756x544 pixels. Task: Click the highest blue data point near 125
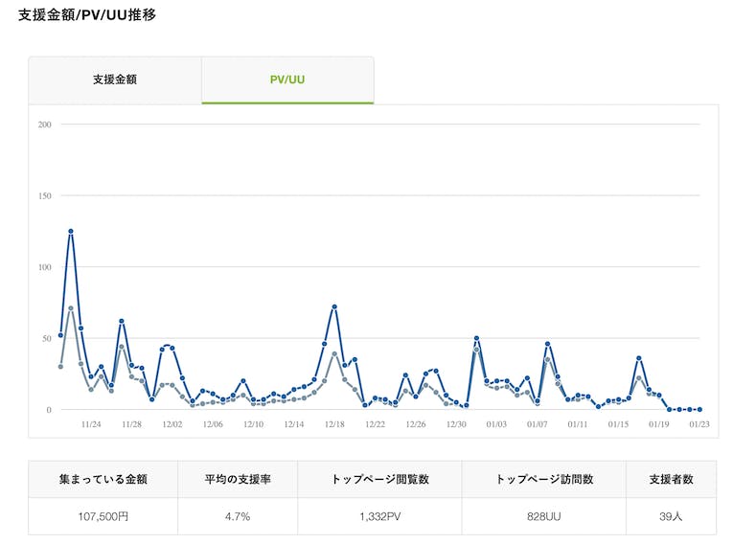[x=71, y=231]
